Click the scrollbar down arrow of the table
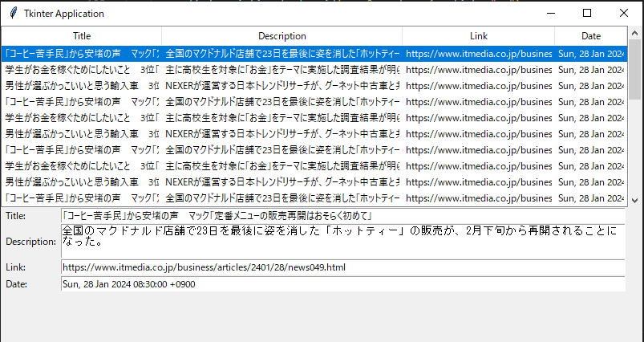This screenshot has width=644, height=342. tap(634, 201)
